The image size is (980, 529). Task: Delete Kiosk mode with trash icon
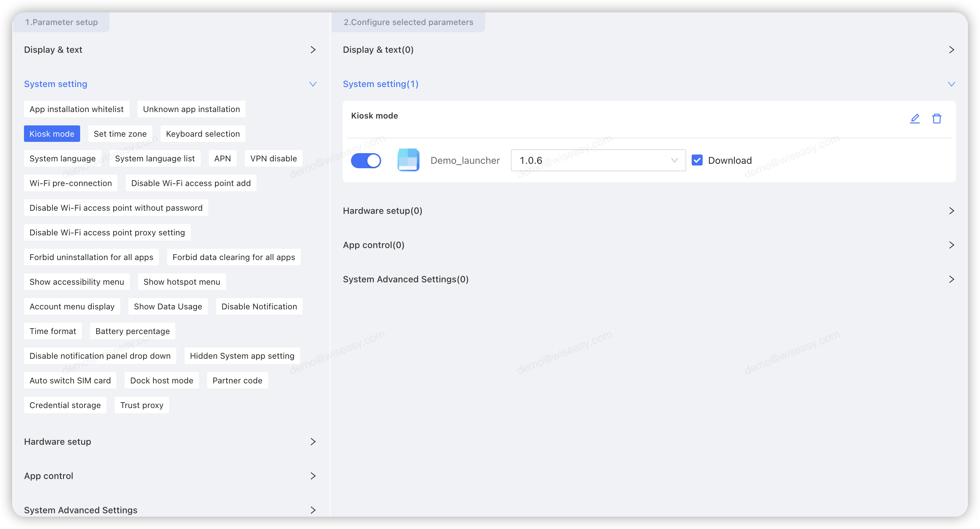point(937,119)
